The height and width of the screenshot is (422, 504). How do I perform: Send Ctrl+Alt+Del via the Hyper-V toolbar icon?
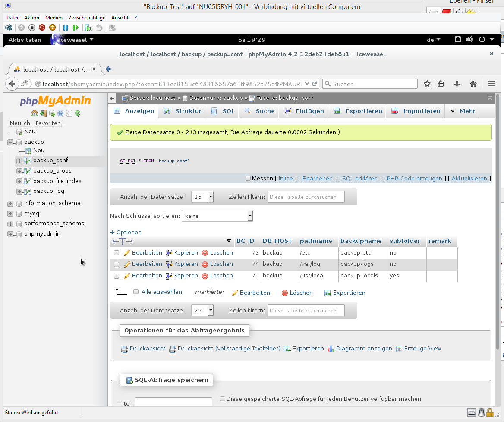coord(9,28)
